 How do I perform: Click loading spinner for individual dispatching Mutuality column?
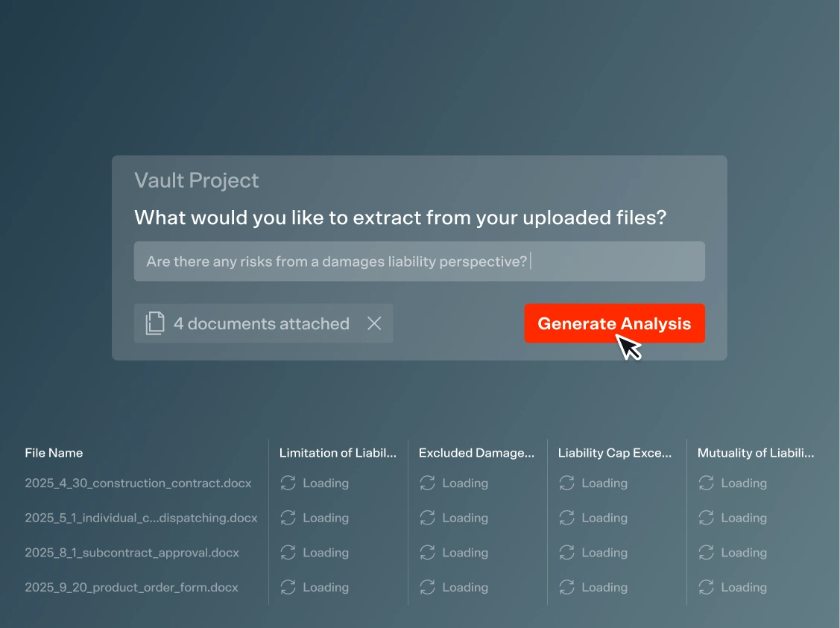coord(706,518)
